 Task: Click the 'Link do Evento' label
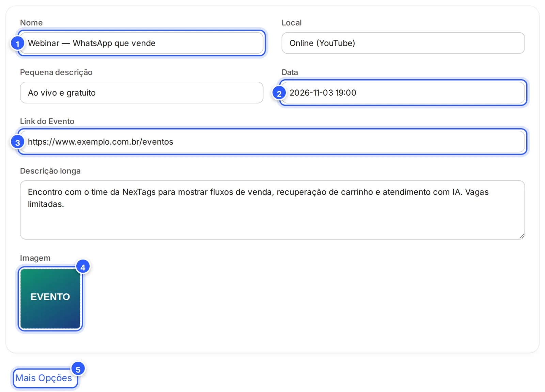[x=47, y=121]
